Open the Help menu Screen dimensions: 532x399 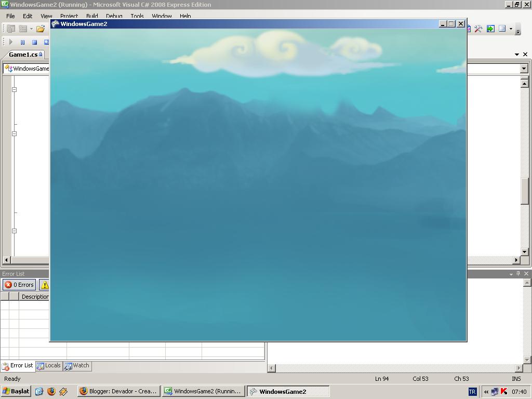(x=185, y=16)
